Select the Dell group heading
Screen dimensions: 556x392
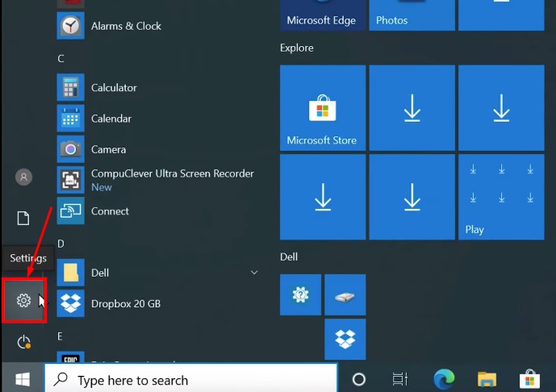click(289, 256)
